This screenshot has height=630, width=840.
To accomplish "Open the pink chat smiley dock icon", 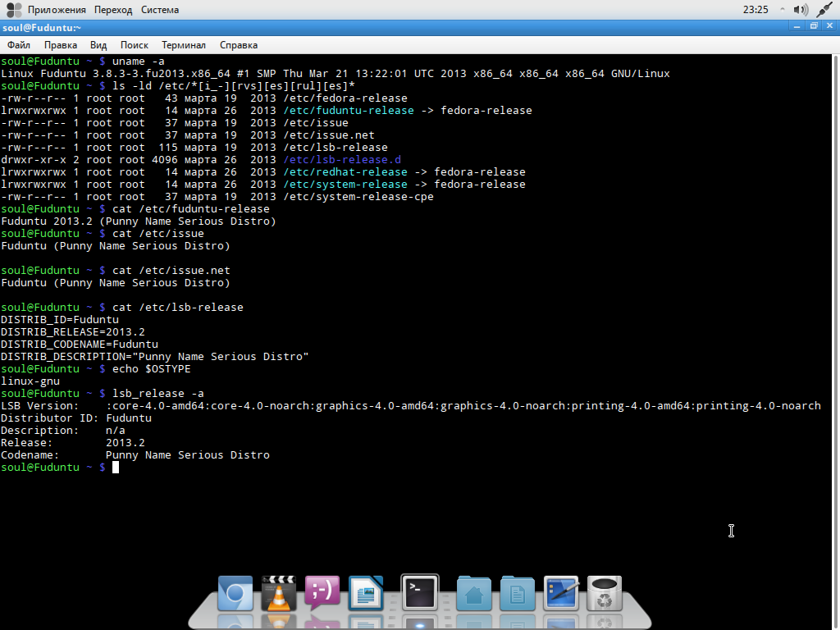I will [x=322, y=592].
